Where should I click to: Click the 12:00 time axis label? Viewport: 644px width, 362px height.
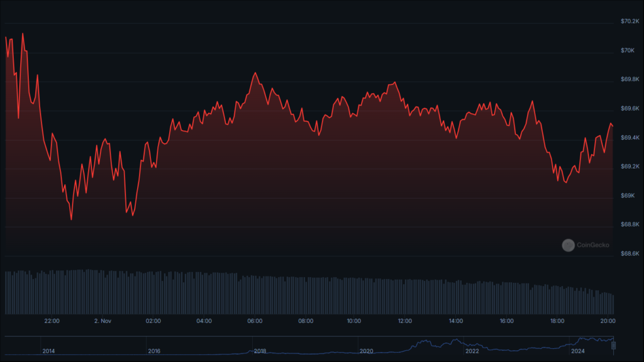pos(404,321)
